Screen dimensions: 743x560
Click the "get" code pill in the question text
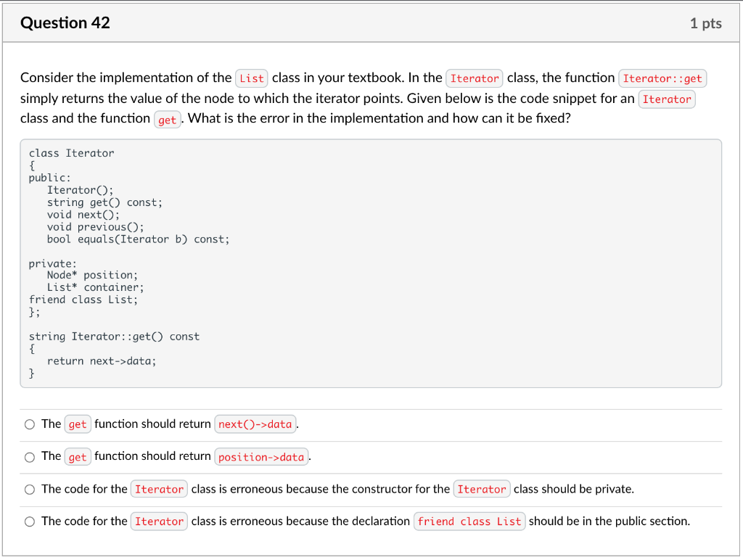[167, 119]
